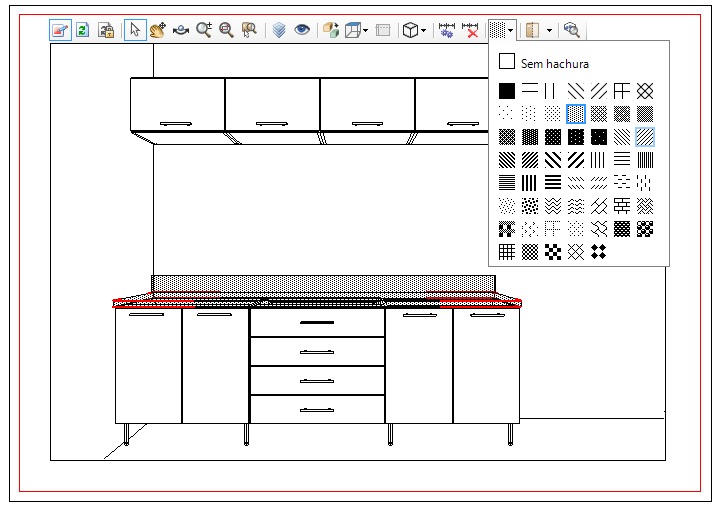Click the orbit rotate view icon
The width and height of the screenshot is (719, 505).
pyautogui.click(x=181, y=30)
